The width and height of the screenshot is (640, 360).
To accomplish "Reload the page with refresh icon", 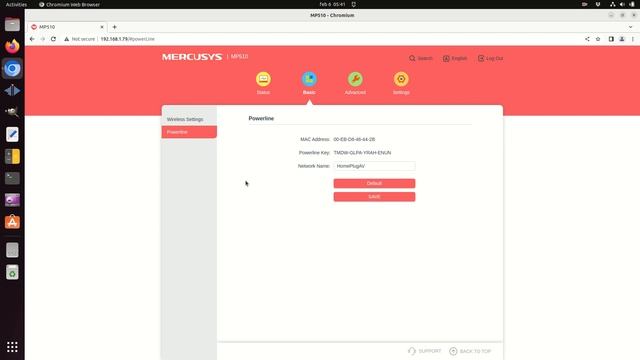I will click(x=53, y=39).
